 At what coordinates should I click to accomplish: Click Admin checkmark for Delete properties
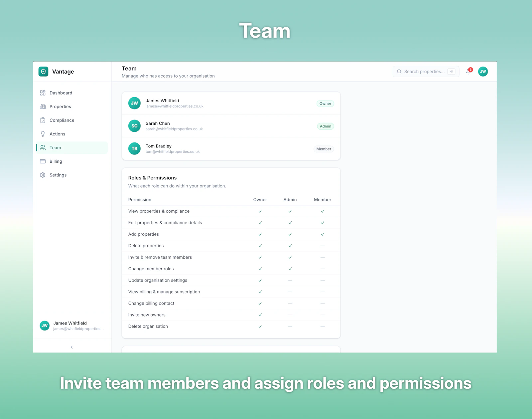[290, 246]
